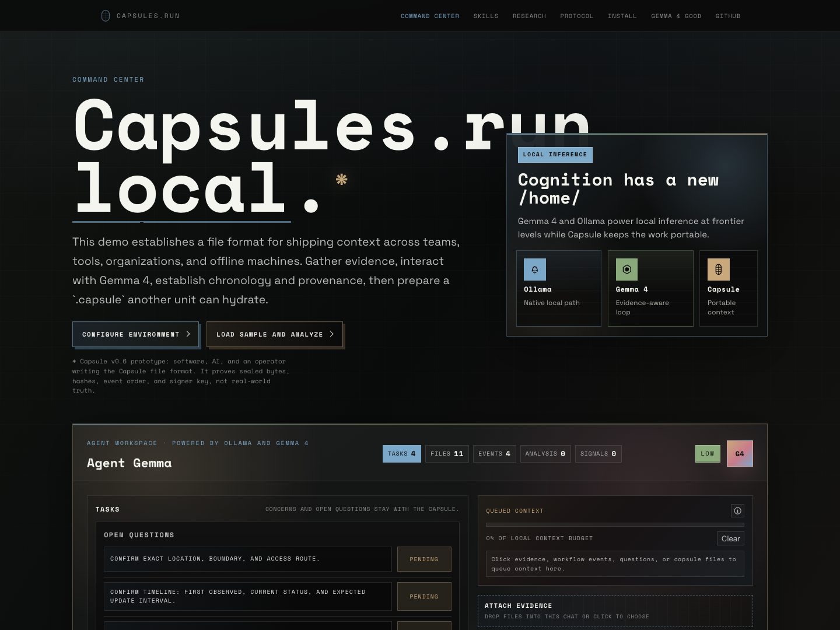Click the Cognition has a new /home/ heading
The image size is (840, 630).
coord(618,189)
